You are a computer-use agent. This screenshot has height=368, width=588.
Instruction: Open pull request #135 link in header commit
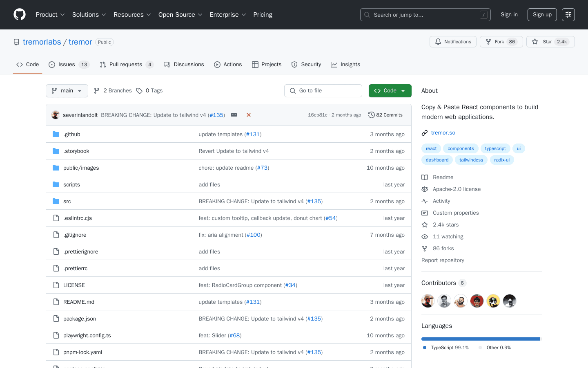coord(216,115)
